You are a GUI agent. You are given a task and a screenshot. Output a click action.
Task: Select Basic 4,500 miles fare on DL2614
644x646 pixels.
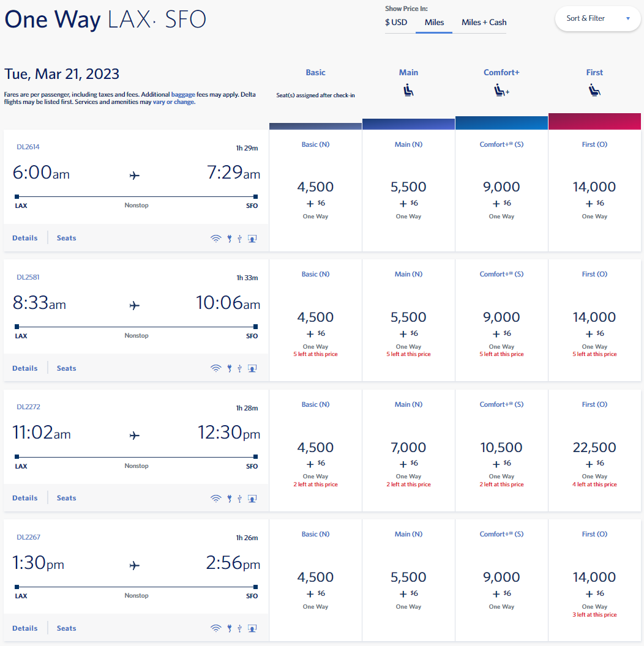tap(315, 191)
